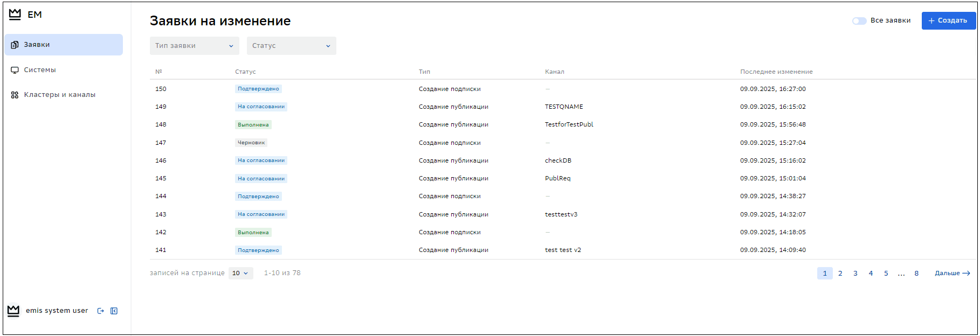Screen dimensions: 980x336
Task: Open request number 143
Action: [x=563, y=214]
